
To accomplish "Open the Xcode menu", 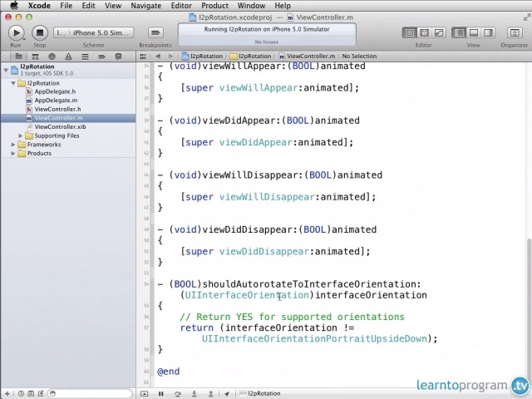I will (39, 6).
